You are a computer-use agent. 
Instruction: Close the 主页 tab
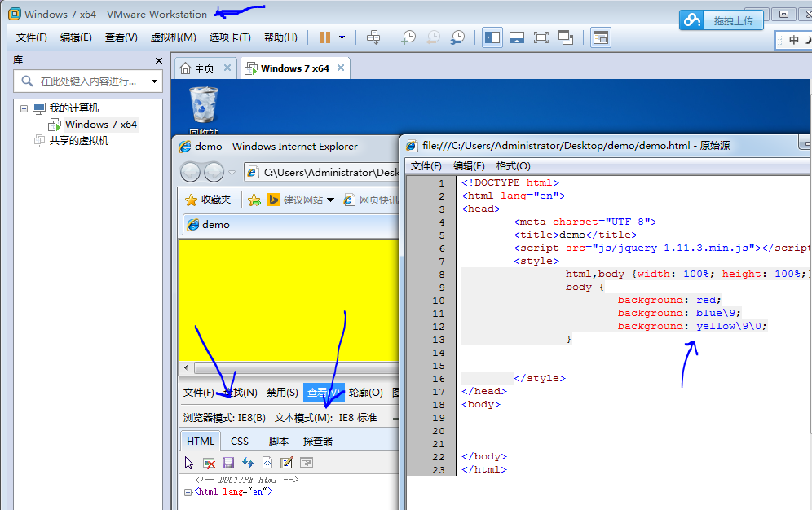click(227, 68)
